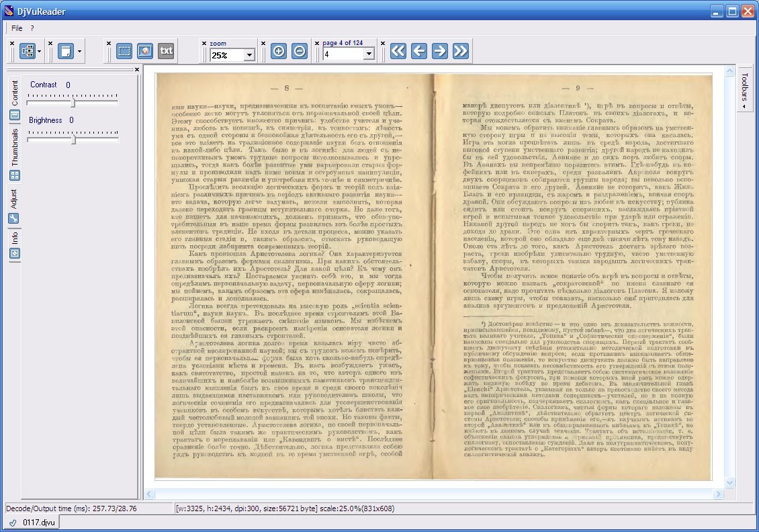The width and height of the screenshot is (759, 532).
Task: Open the File menu
Action: click(x=17, y=28)
